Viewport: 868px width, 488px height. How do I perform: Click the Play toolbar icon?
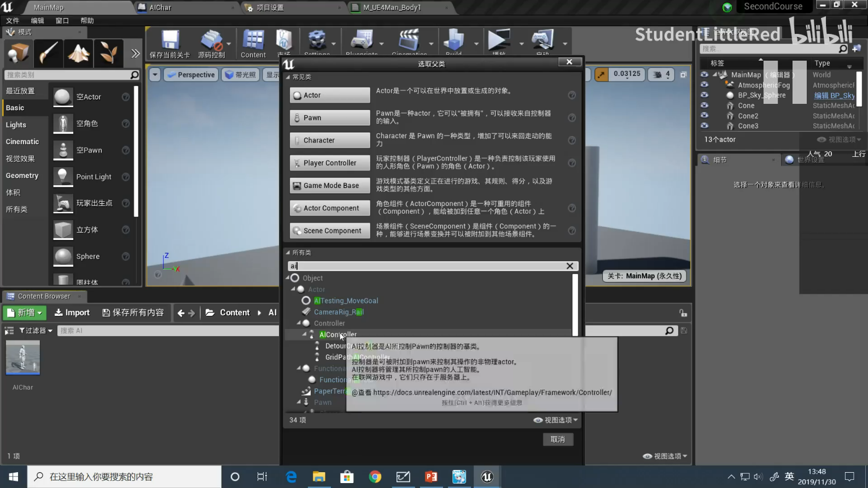coord(498,40)
